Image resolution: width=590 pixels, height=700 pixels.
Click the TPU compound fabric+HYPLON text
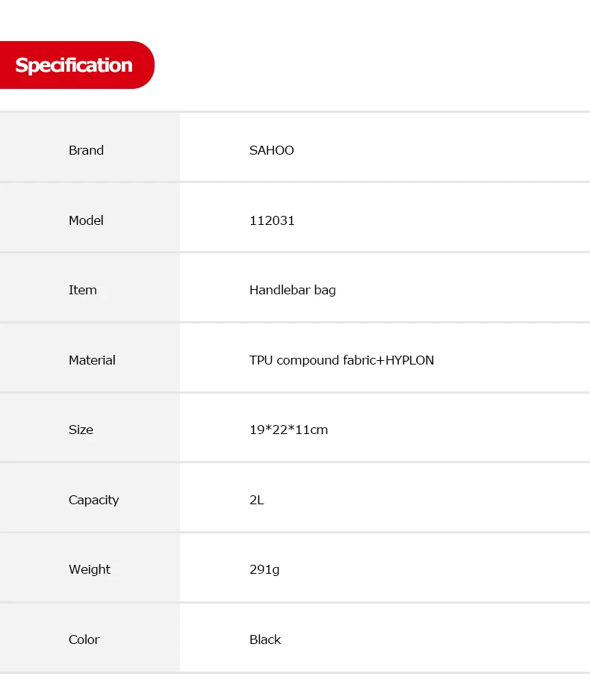pos(341,360)
